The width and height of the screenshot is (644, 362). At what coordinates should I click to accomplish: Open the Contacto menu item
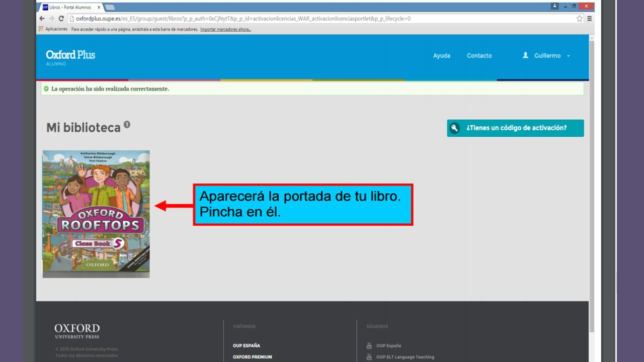[479, 56]
